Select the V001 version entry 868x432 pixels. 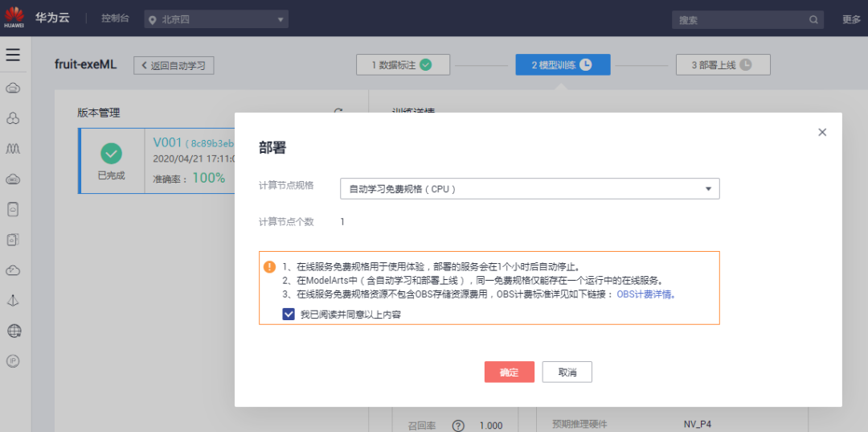point(156,161)
